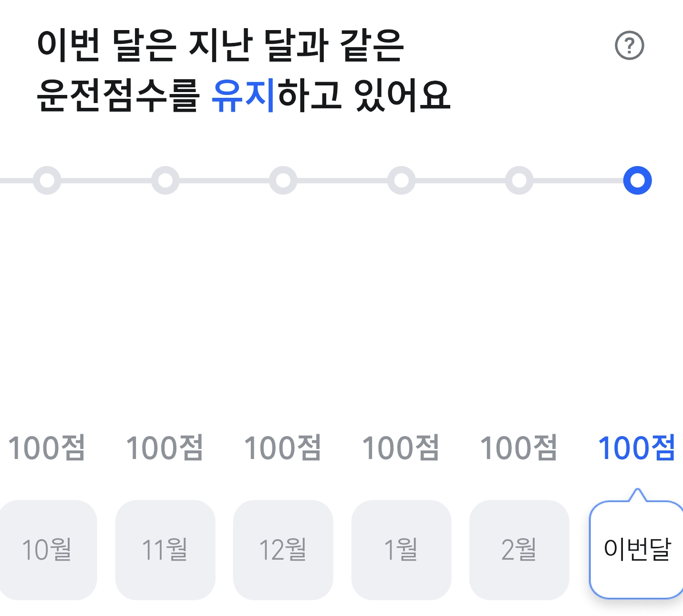The height and width of the screenshot is (616, 683).
Task: Tap the 100점 score above 10월
Action: point(47,448)
